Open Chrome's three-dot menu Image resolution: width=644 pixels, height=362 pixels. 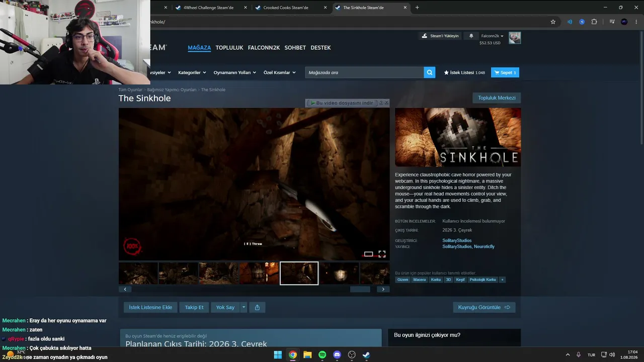(x=636, y=22)
